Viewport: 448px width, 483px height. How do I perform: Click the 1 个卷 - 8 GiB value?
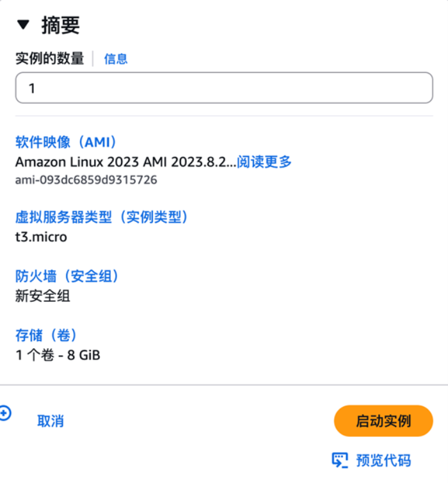tap(58, 354)
